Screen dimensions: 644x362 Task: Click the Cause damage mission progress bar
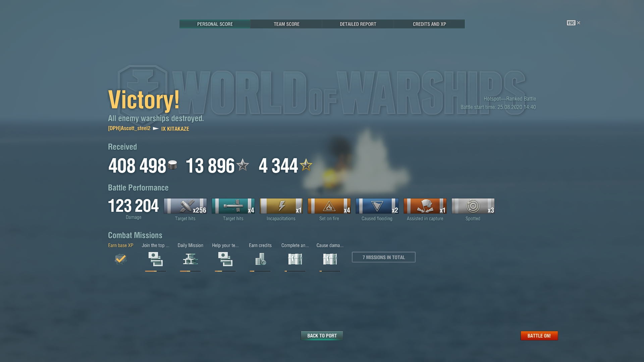pyautogui.click(x=330, y=271)
